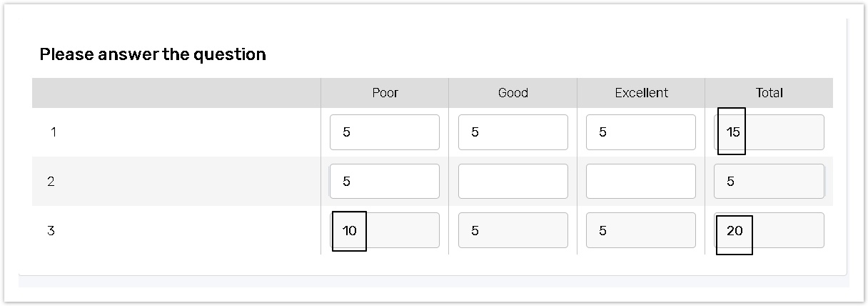The height and width of the screenshot is (306, 868).
Task: Click the Total field in row 1
Action: 769,132
